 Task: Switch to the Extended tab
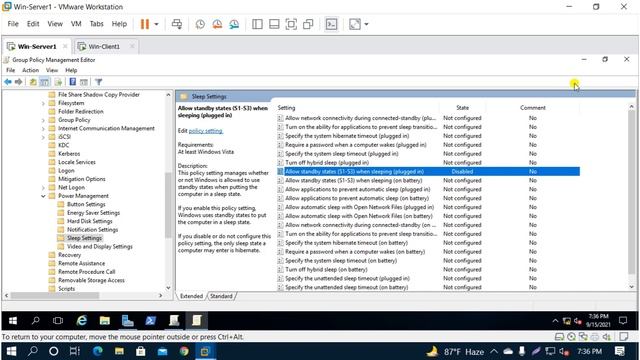191,296
